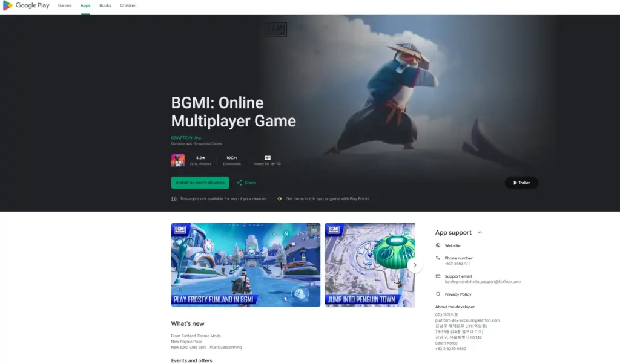620x364 pixels.
Task: Click the South Korea address line
Action: 446,343
